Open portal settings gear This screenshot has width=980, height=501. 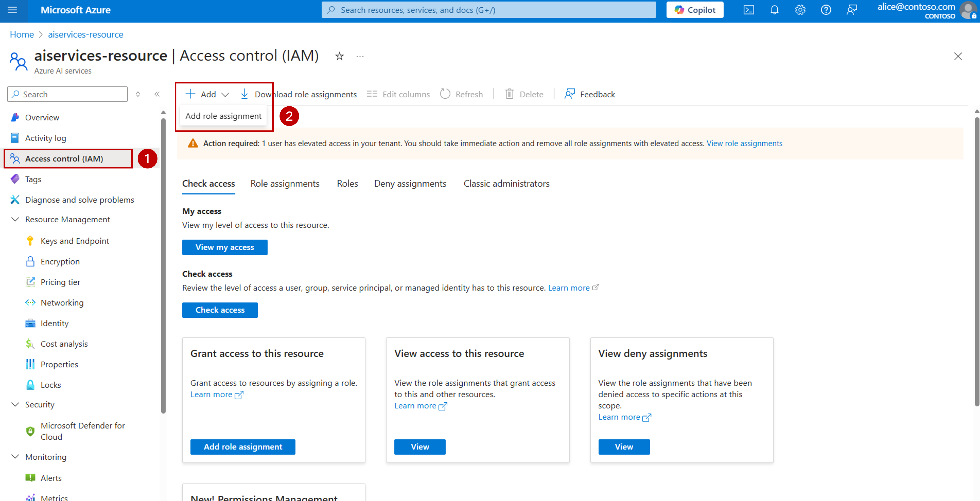pos(800,10)
